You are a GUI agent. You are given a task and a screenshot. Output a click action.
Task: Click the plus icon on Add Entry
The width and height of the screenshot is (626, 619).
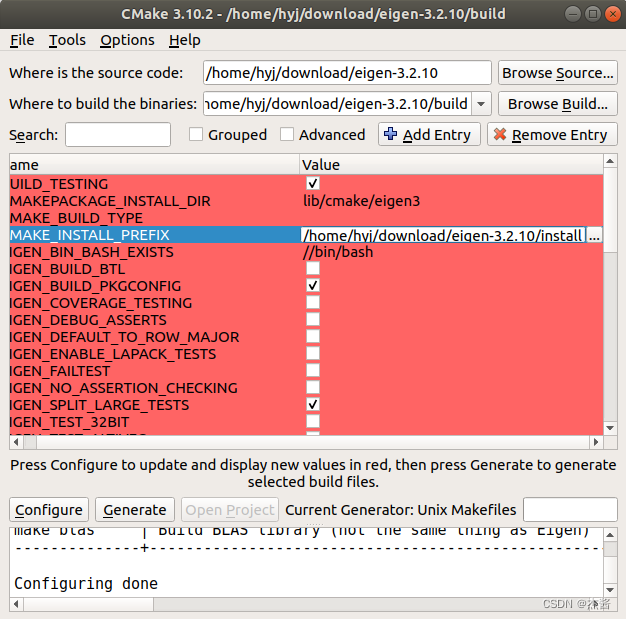(x=390, y=134)
